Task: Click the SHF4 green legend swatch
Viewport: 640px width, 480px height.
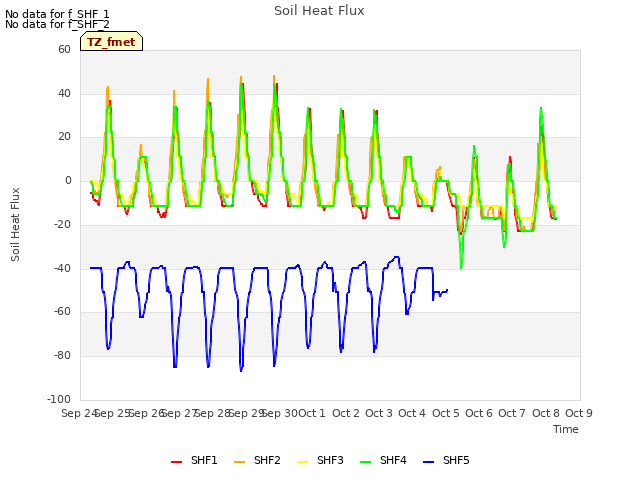Action: tap(366, 462)
